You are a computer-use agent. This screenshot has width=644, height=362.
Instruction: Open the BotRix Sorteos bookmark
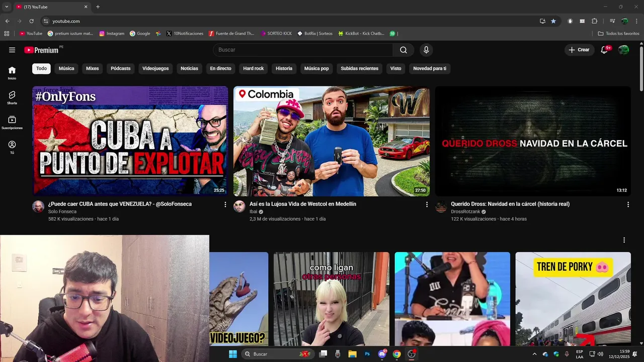pos(315,34)
